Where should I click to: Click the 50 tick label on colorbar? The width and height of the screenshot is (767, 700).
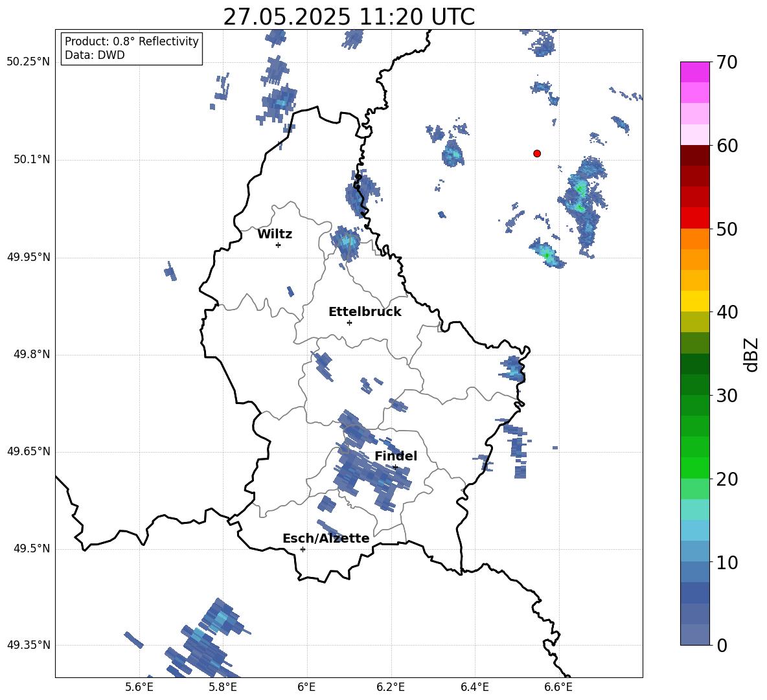point(727,229)
